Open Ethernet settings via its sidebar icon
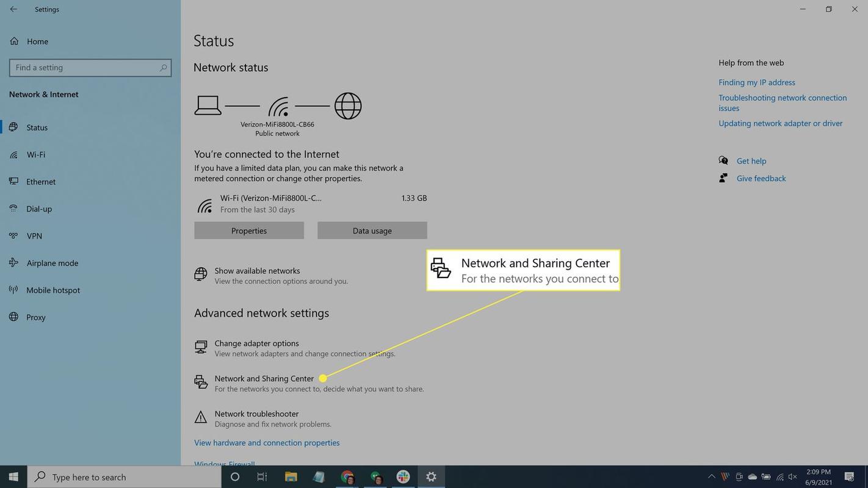 point(13,181)
